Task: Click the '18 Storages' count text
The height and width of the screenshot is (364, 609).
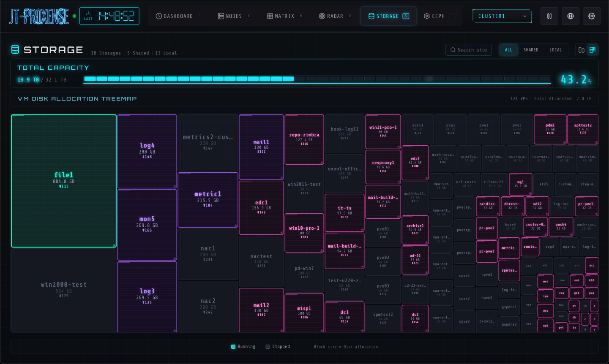Action: click(106, 53)
